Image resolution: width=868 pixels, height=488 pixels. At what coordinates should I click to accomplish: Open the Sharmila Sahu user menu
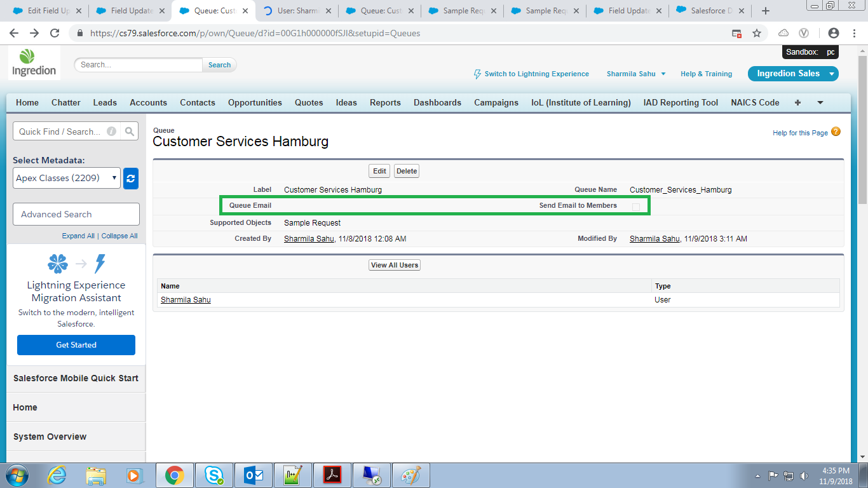tap(636, 74)
